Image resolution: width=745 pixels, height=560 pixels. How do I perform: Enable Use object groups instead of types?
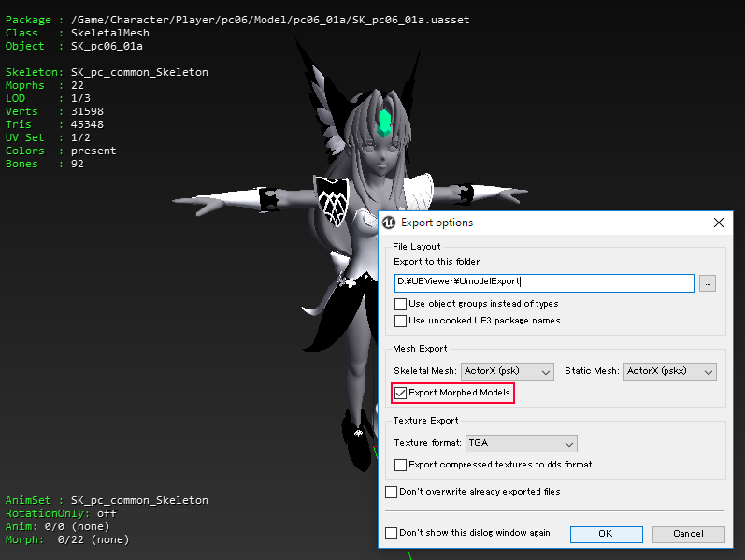pyautogui.click(x=400, y=304)
